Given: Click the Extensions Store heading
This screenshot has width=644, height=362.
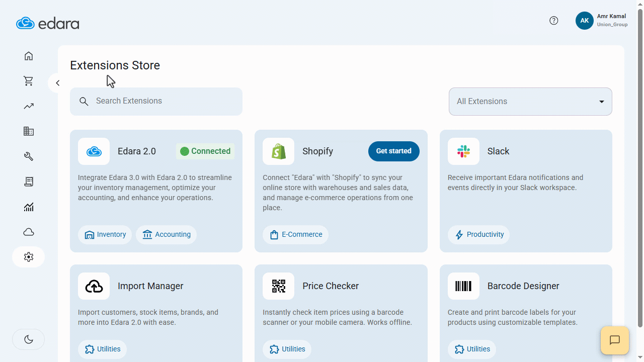Looking at the screenshot, I should coord(115,65).
